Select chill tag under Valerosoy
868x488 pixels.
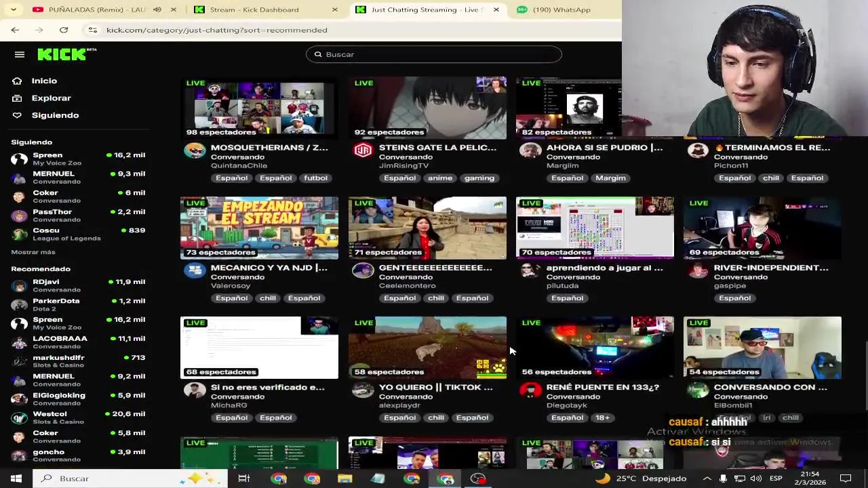[268, 298]
